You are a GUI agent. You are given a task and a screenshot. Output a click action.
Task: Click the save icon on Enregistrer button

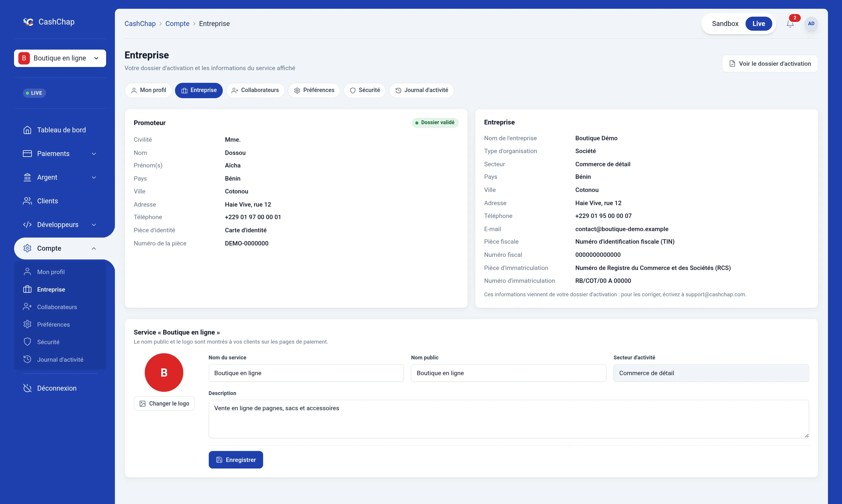pyautogui.click(x=219, y=460)
